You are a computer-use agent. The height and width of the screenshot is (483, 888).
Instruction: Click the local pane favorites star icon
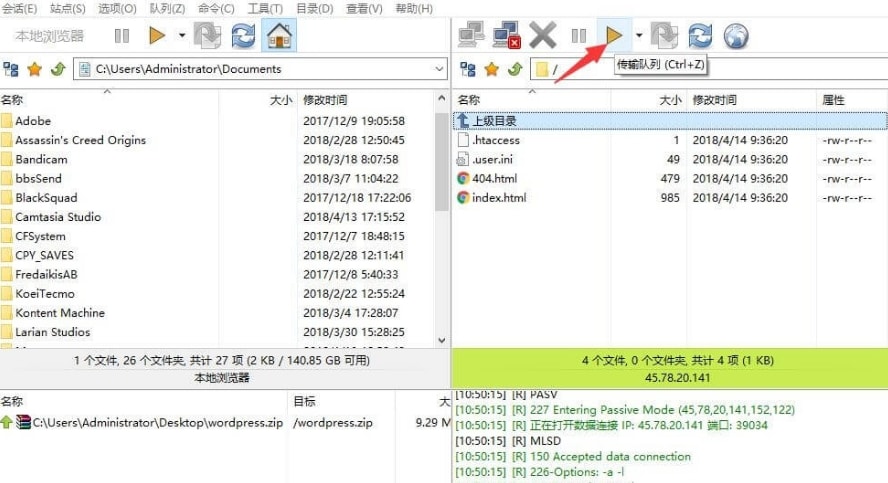(x=34, y=70)
